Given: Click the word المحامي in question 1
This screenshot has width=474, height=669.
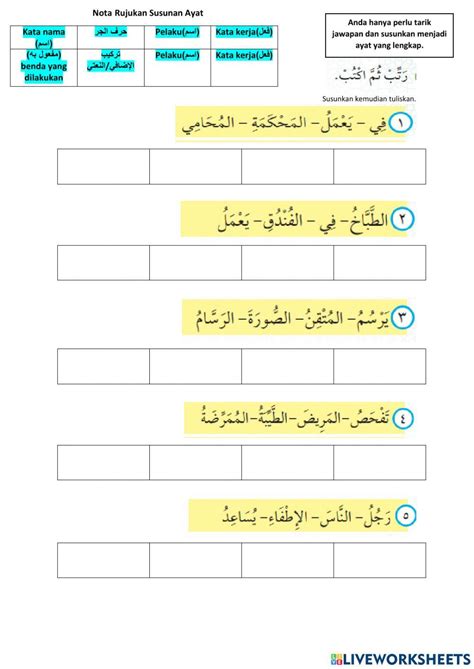Looking at the screenshot, I should [x=208, y=124].
